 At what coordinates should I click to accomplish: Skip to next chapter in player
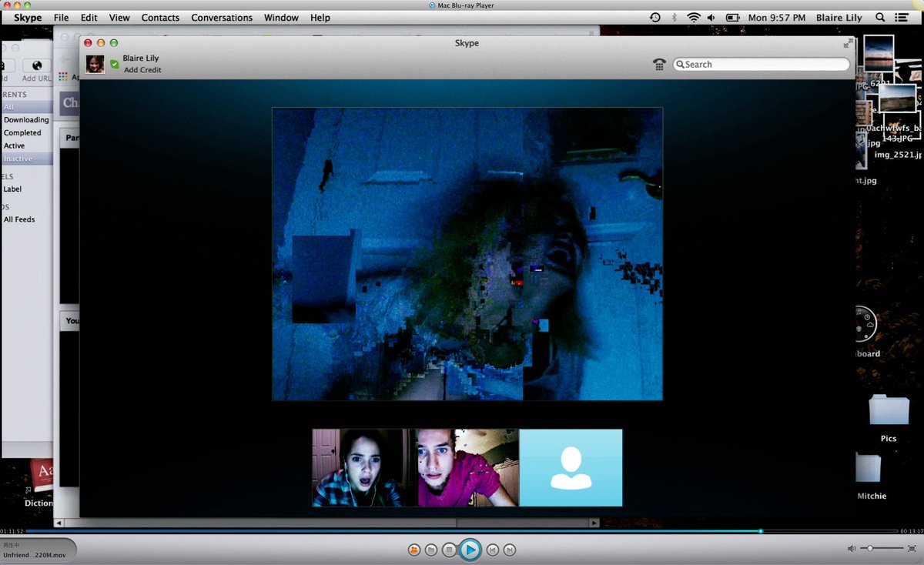pos(509,550)
